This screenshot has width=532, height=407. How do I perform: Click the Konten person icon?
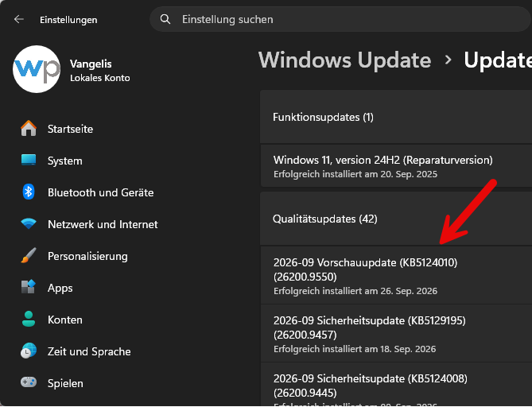click(29, 319)
